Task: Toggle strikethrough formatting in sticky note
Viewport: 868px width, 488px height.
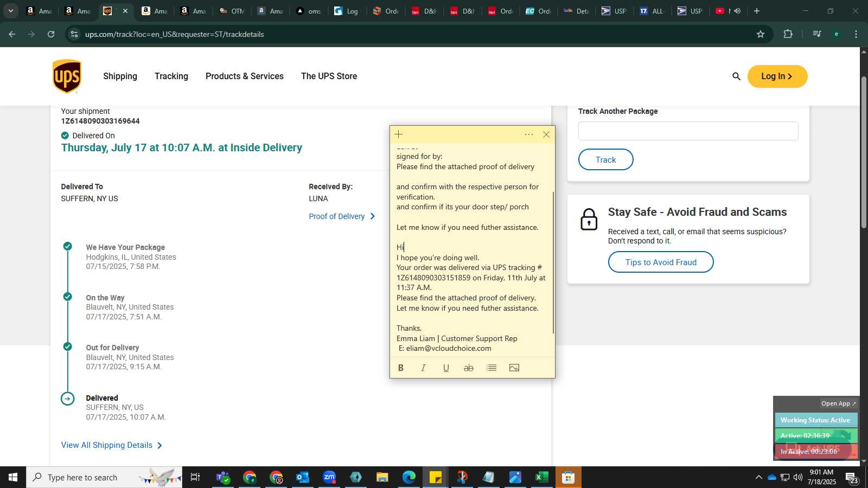Action: click(469, 368)
